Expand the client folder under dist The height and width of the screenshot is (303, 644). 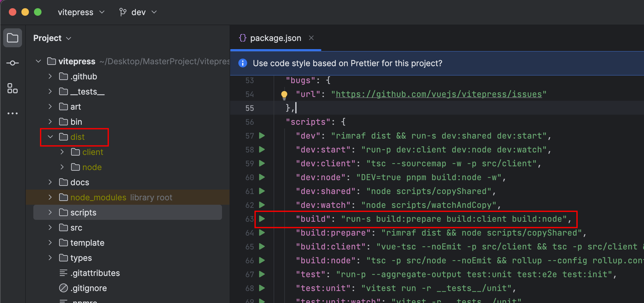62,152
